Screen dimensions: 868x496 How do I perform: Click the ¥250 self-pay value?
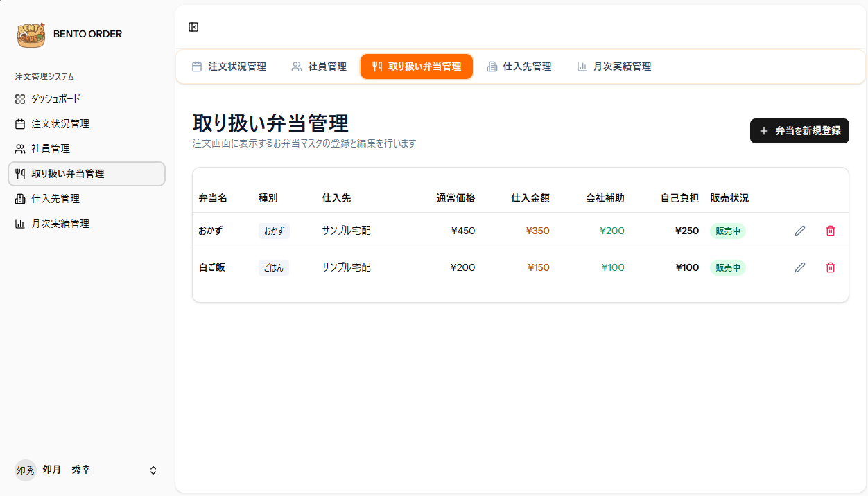click(687, 231)
